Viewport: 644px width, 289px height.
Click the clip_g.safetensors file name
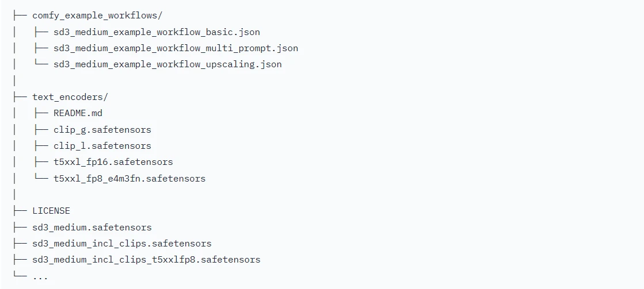[x=102, y=130]
